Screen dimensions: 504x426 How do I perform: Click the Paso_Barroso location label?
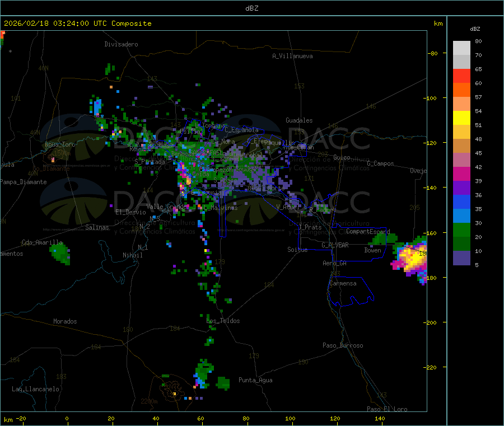click(343, 345)
